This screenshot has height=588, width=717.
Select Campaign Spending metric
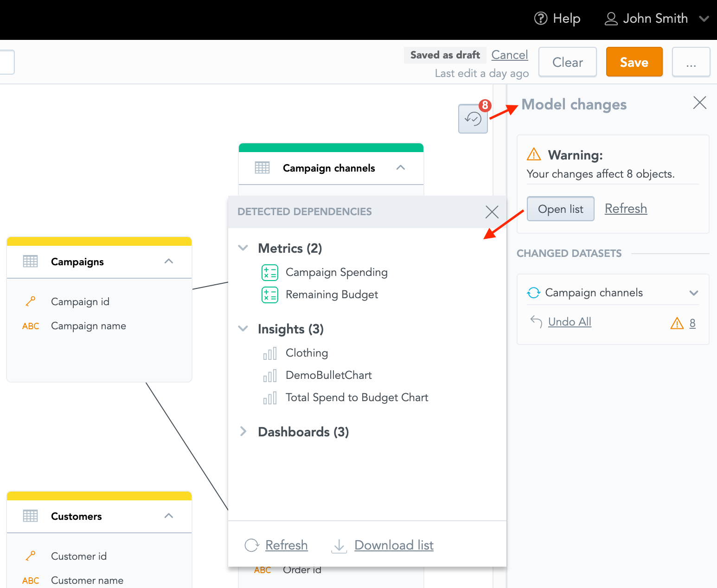pos(337,272)
